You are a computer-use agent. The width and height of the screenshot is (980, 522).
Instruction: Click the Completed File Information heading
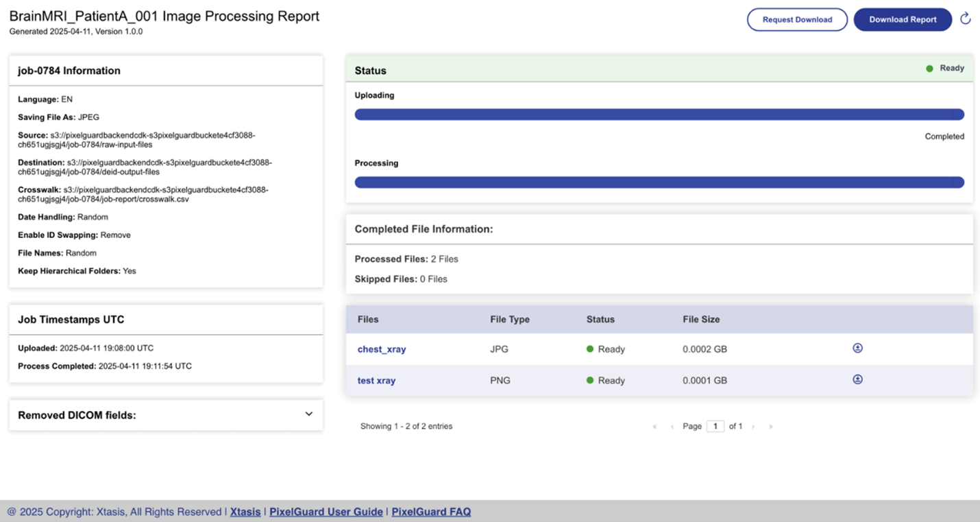pyautogui.click(x=424, y=229)
